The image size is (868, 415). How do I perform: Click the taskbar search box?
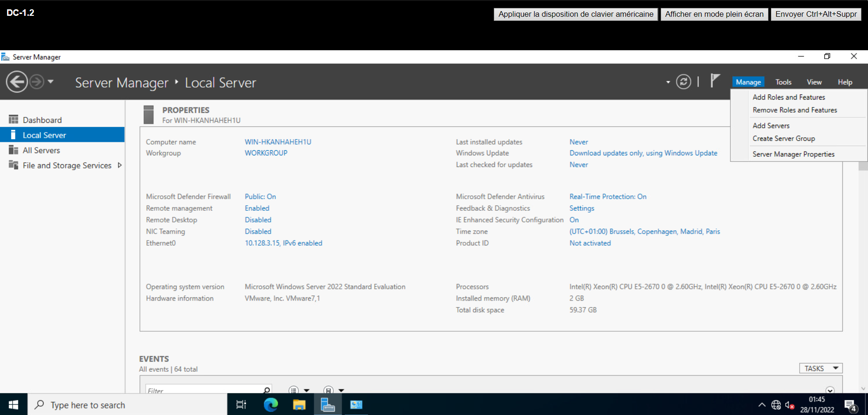(127, 405)
